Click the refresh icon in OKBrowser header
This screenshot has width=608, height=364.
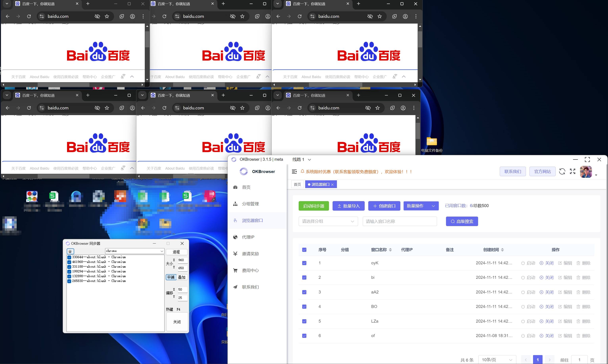coord(562,171)
